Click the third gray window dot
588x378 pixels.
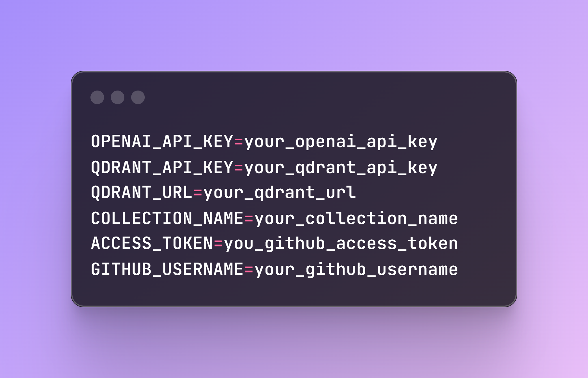[138, 97]
